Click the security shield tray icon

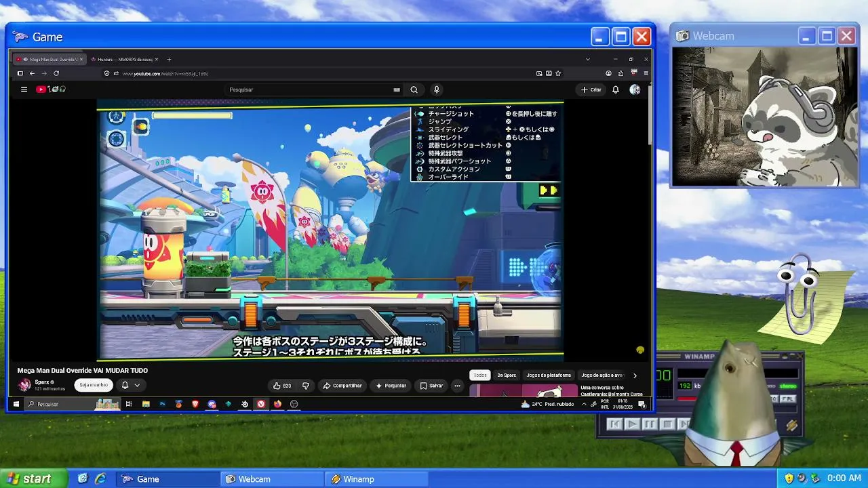click(x=789, y=479)
